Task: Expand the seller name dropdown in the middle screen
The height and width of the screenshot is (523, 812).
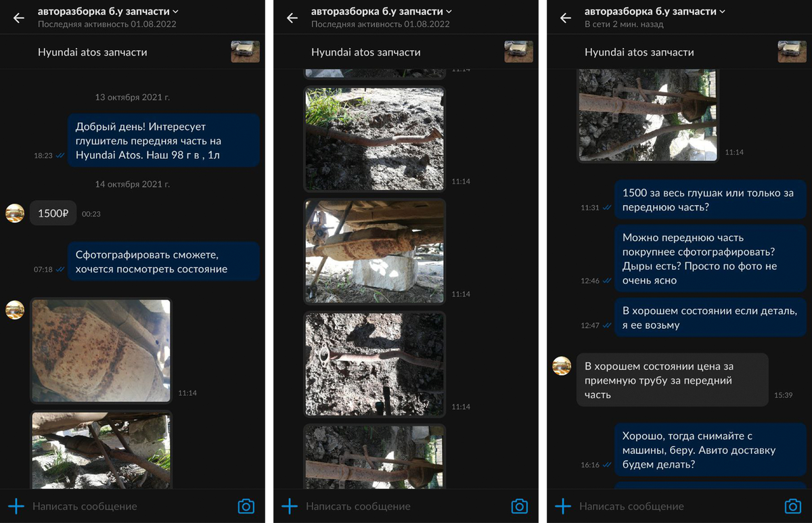Action: [x=449, y=12]
